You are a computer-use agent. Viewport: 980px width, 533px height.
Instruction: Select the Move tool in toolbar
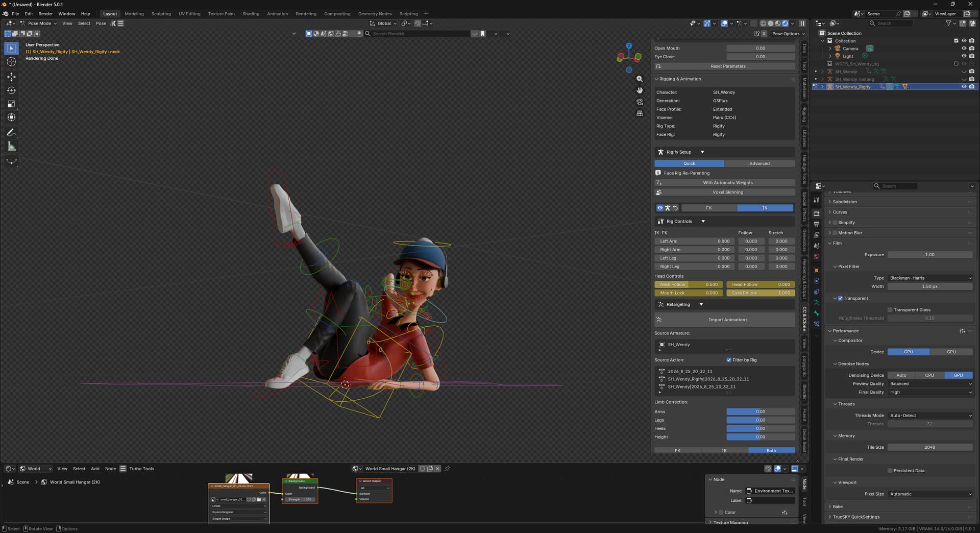tap(11, 77)
